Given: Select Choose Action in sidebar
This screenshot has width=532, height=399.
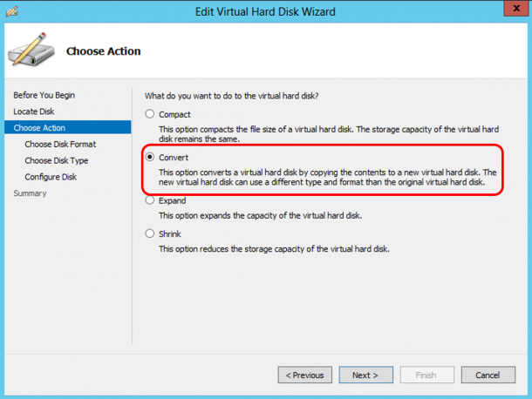Looking at the screenshot, I should 68,127.
